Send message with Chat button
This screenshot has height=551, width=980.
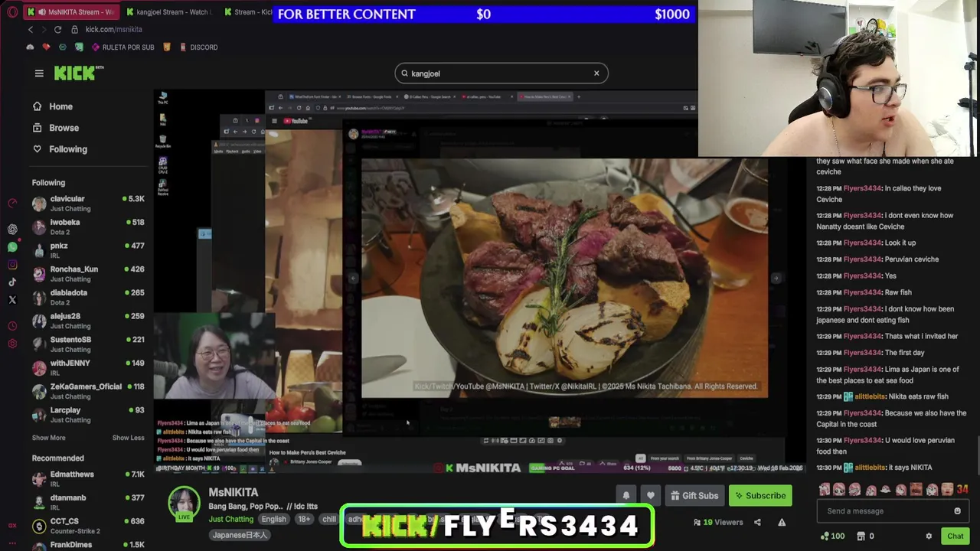(x=955, y=536)
